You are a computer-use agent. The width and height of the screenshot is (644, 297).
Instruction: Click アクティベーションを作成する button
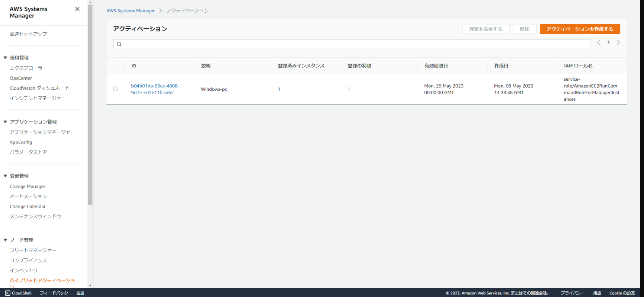click(580, 29)
